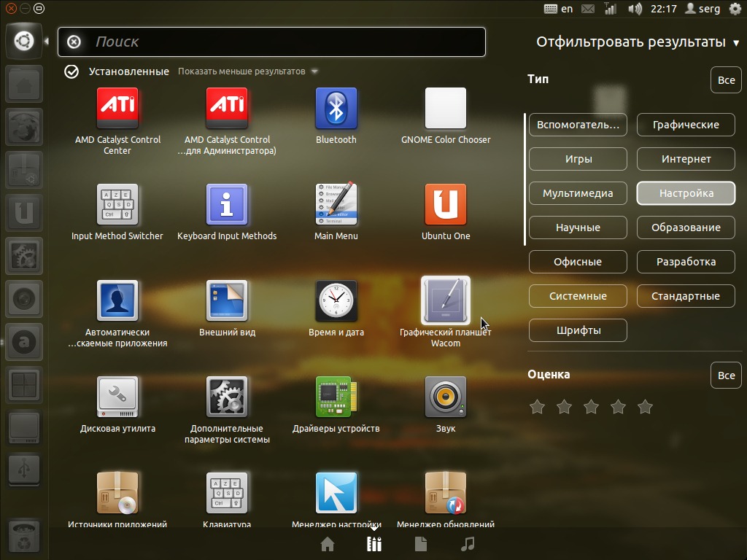747x560 pixels.
Task: Clear the search field with X icon
Action: tap(74, 42)
